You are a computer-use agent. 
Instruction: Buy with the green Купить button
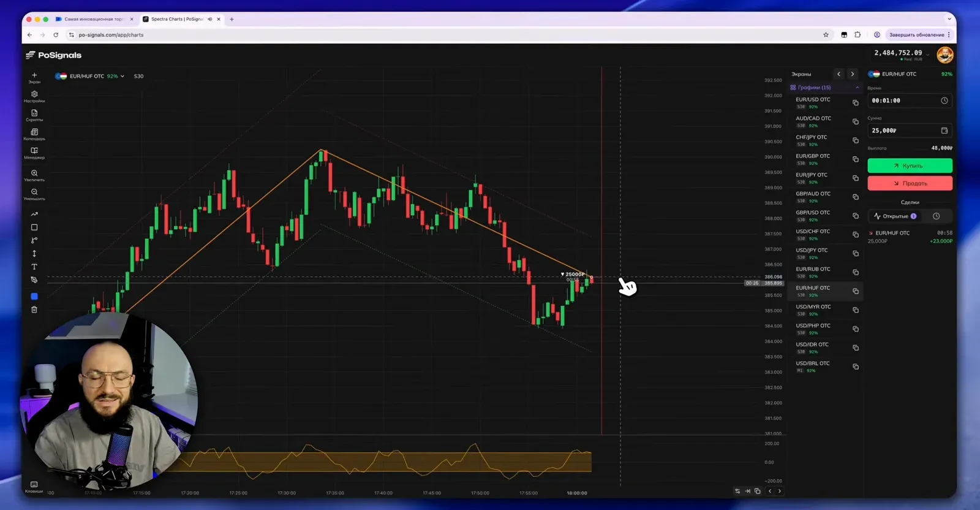pyautogui.click(x=910, y=166)
